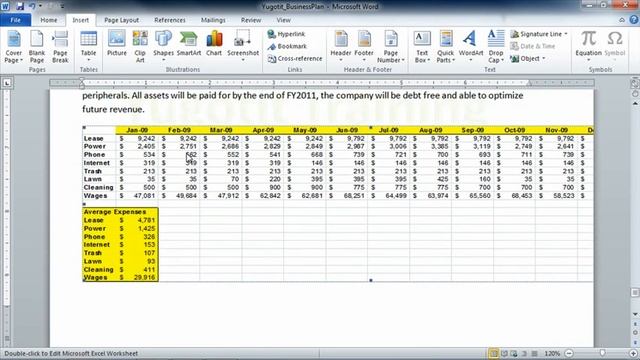Adjust the zoom slider handle

pyautogui.click(x=602, y=353)
